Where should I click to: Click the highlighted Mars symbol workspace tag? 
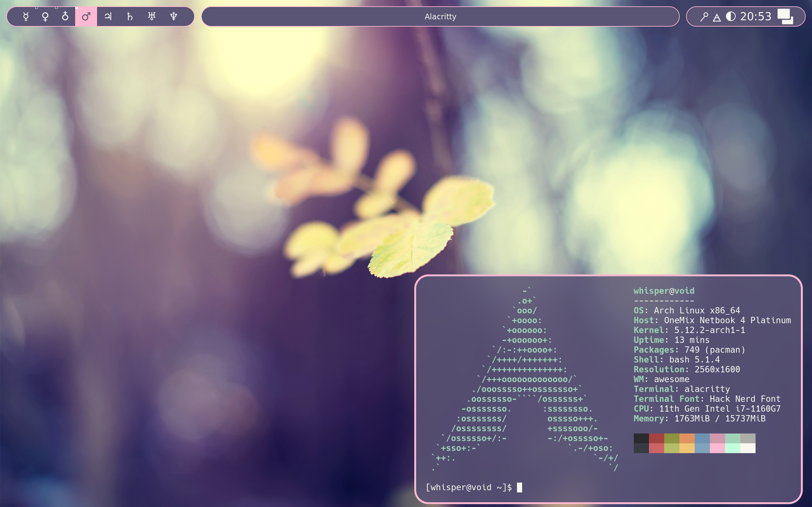click(86, 16)
